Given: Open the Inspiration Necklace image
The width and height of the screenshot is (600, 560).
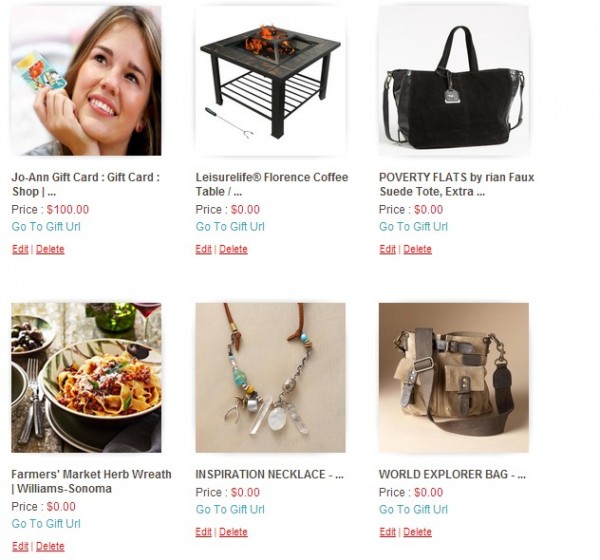Looking at the screenshot, I should coord(271,378).
